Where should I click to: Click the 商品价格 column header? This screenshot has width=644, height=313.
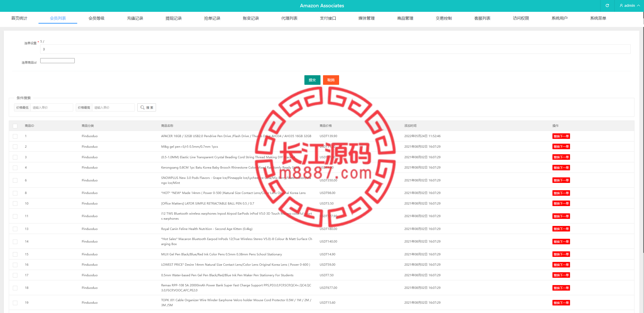[326, 126]
